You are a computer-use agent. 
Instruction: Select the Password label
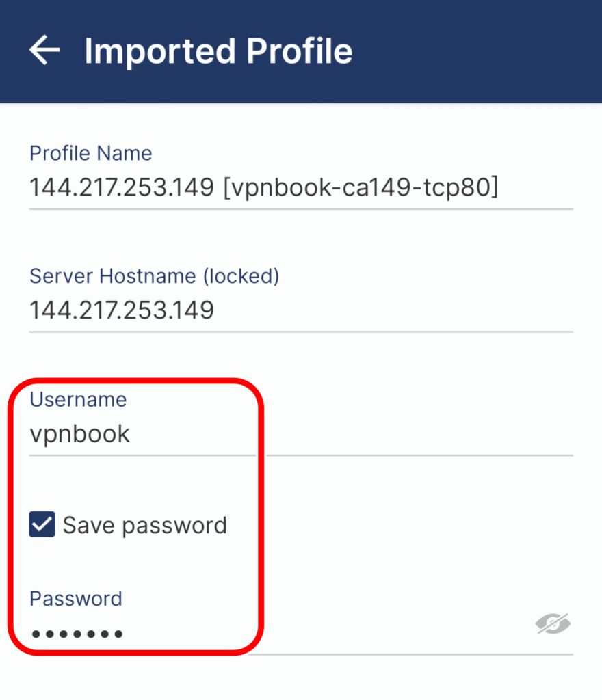coord(75,598)
